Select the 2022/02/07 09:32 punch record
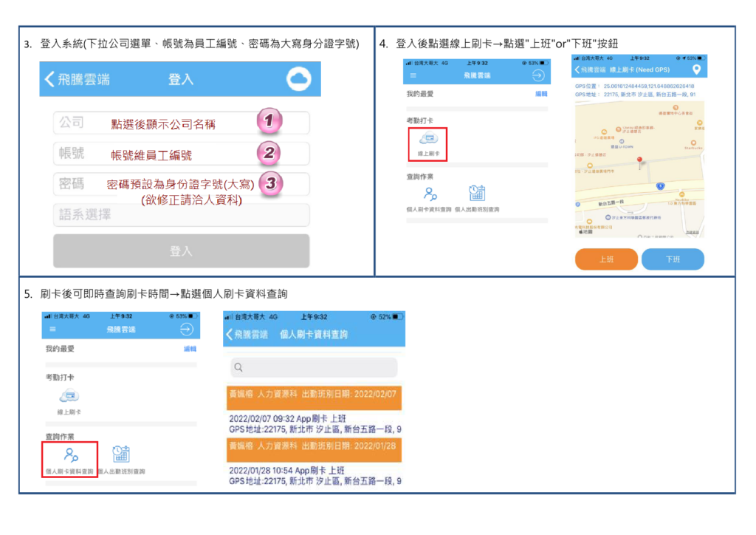The image size is (756, 535). (314, 423)
